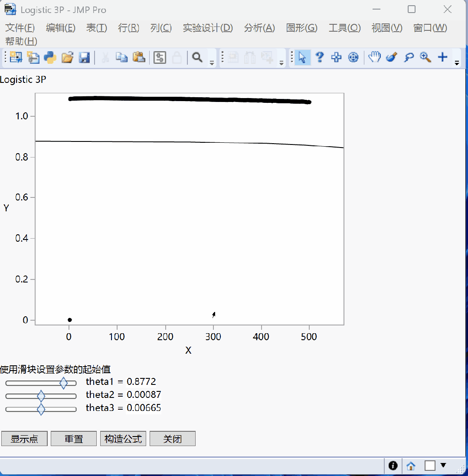The image size is (468, 476).
Task: Click the Python script toolbar icon
Action: click(50, 57)
